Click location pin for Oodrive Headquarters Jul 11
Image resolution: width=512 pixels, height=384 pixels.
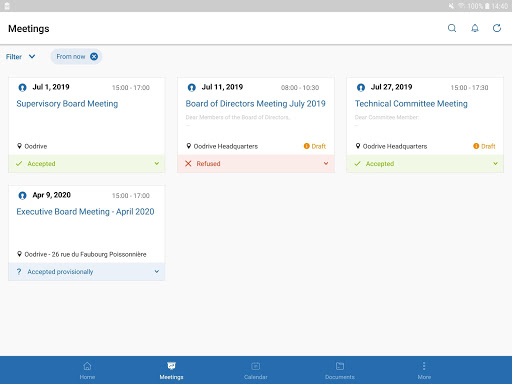189,146
